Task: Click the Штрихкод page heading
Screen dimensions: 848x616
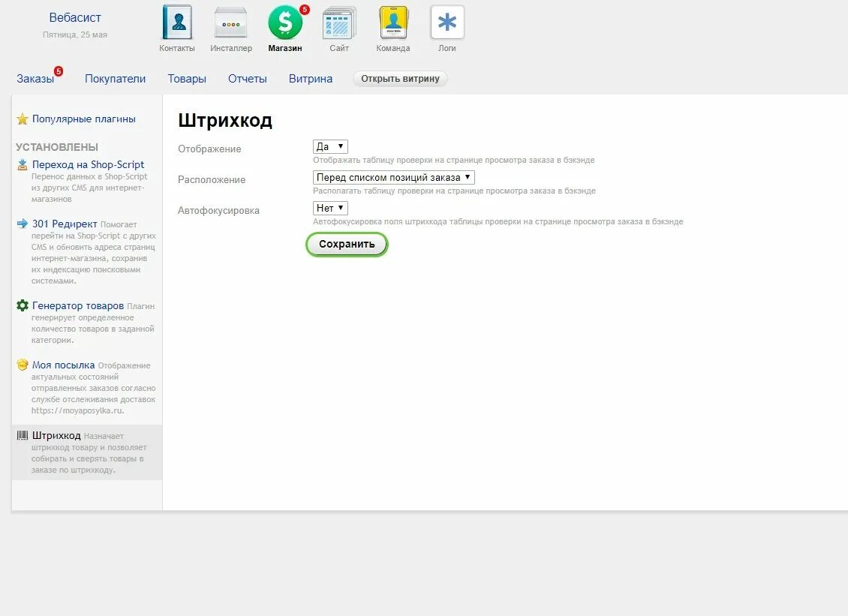Action: pyautogui.click(x=225, y=120)
